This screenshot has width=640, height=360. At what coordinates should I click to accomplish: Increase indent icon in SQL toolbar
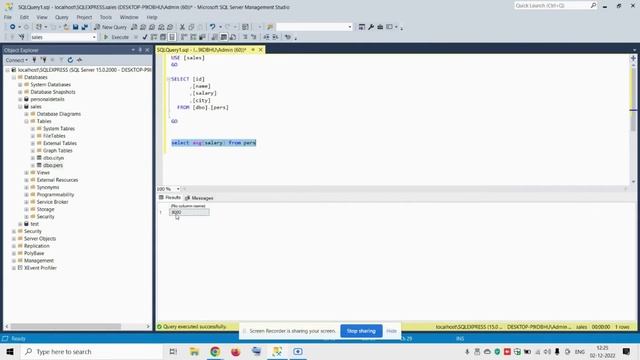276,37
